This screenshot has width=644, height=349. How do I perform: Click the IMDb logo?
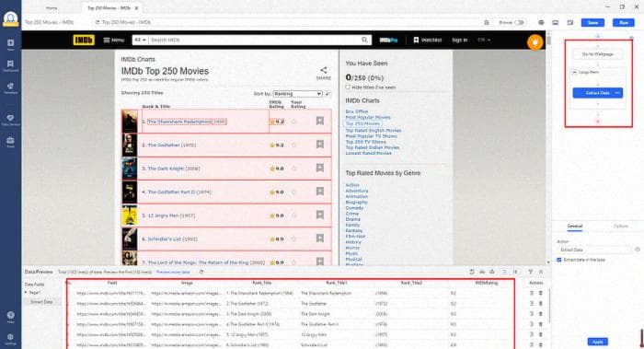pyautogui.click(x=84, y=40)
